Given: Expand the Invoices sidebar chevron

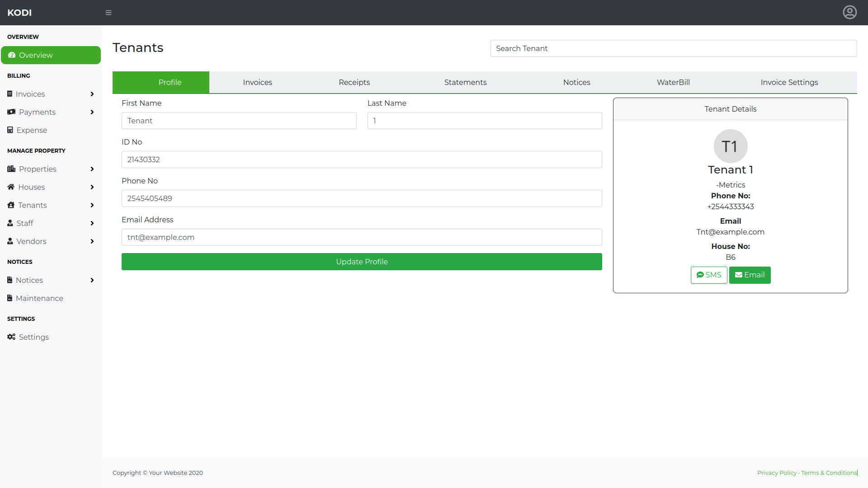Looking at the screenshot, I should pos(92,94).
